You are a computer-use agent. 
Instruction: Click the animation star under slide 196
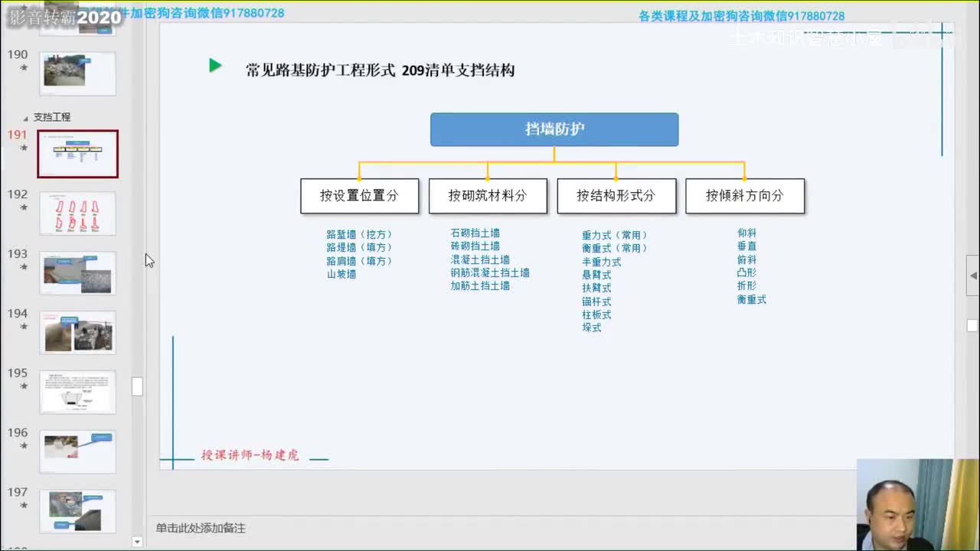coord(24,445)
